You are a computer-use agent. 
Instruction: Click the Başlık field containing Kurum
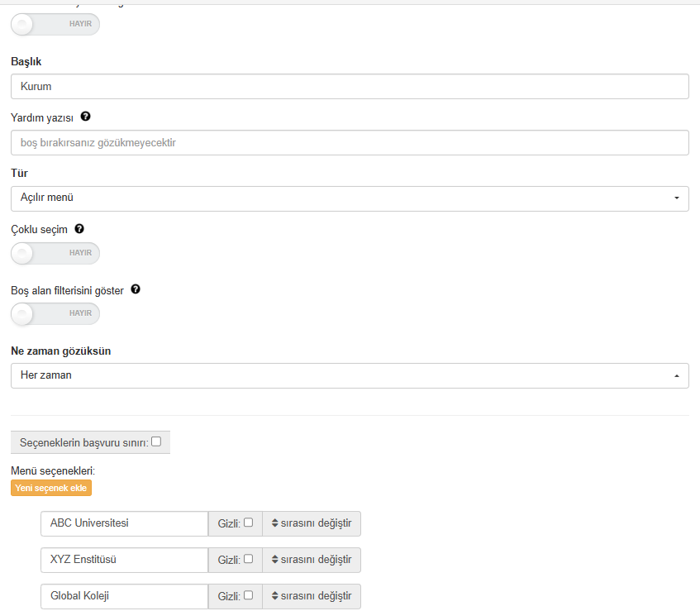(350, 87)
